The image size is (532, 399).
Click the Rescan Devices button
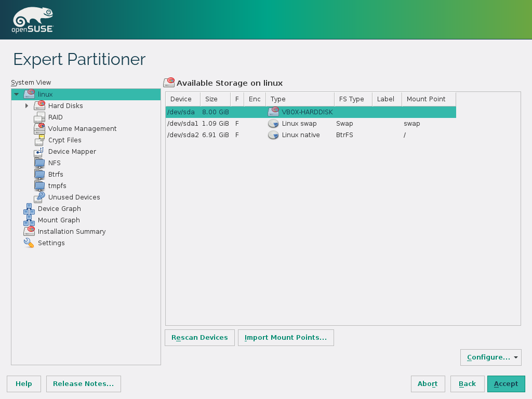pyautogui.click(x=199, y=338)
